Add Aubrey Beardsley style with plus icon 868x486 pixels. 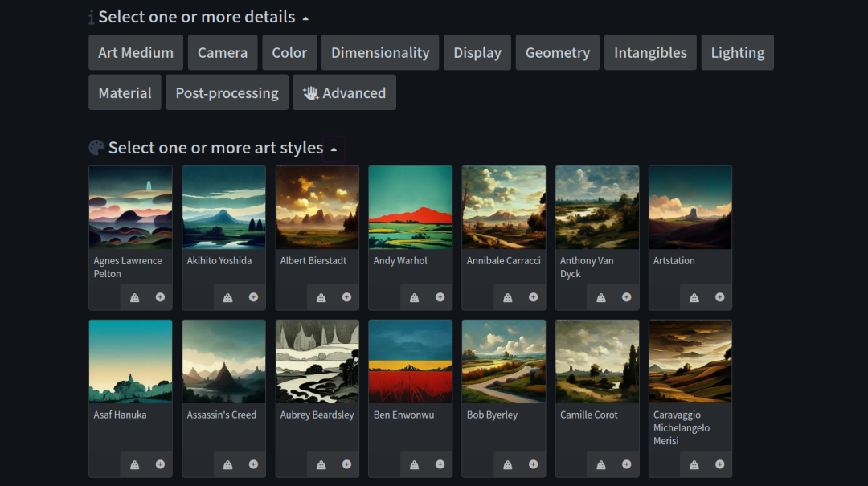point(346,464)
